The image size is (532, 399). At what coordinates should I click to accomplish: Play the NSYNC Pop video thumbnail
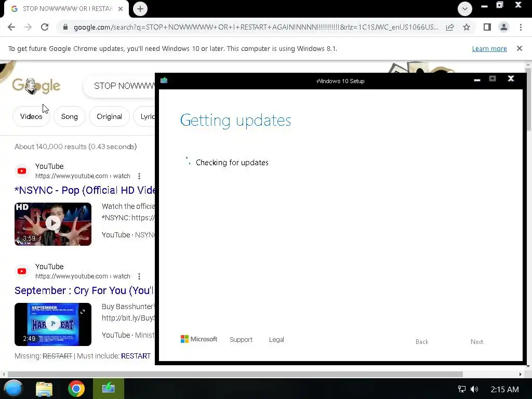[x=53, y=224]
